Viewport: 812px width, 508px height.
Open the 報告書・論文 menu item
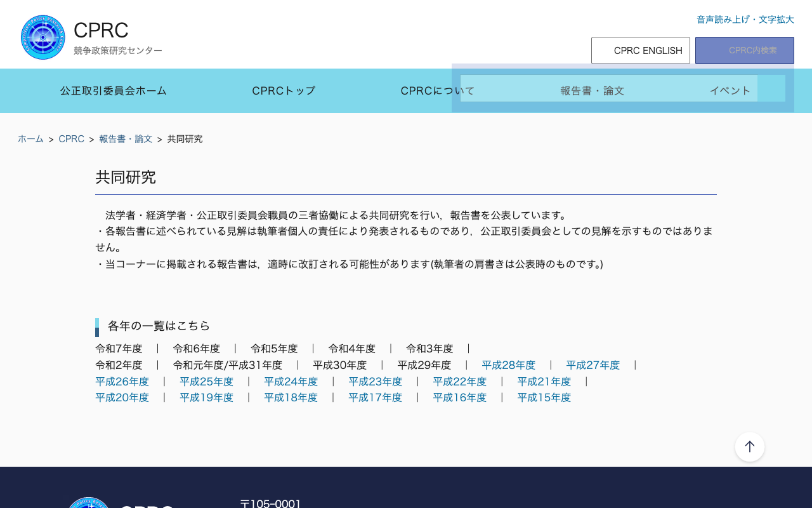point(593,91)
